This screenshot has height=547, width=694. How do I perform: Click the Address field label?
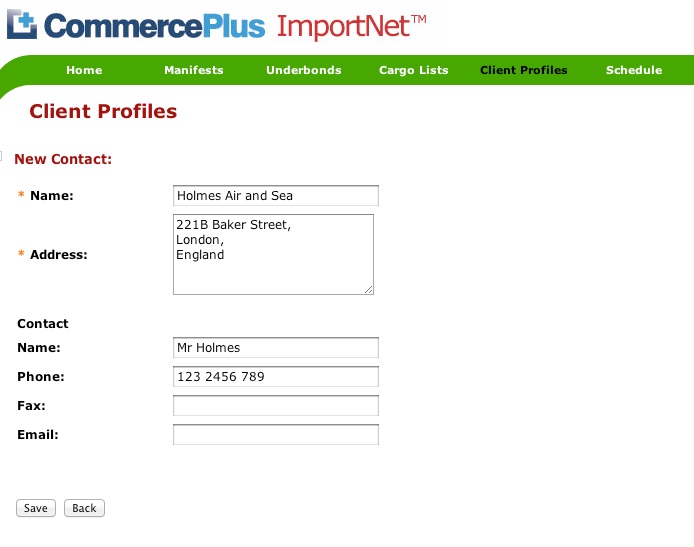coord(58,255)
